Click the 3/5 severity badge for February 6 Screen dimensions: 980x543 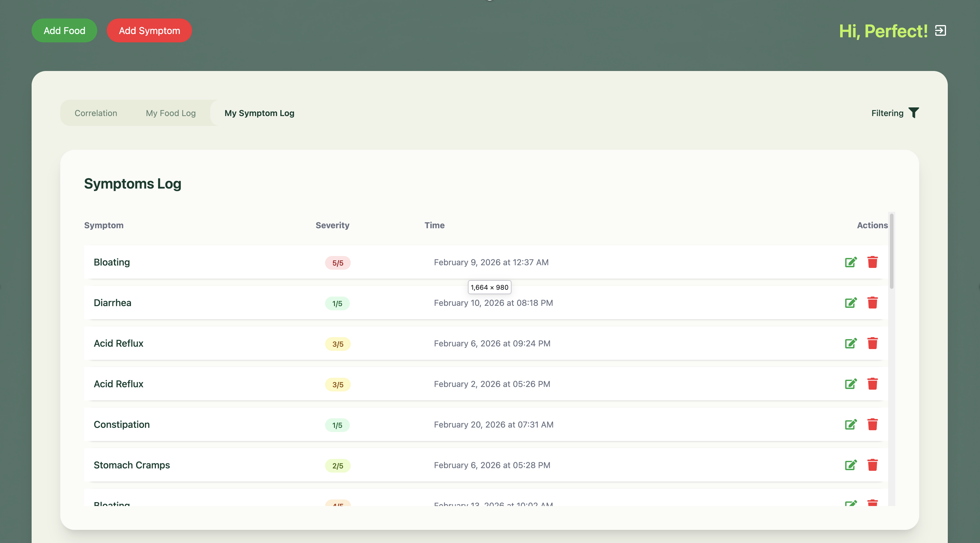click(337, 344)
